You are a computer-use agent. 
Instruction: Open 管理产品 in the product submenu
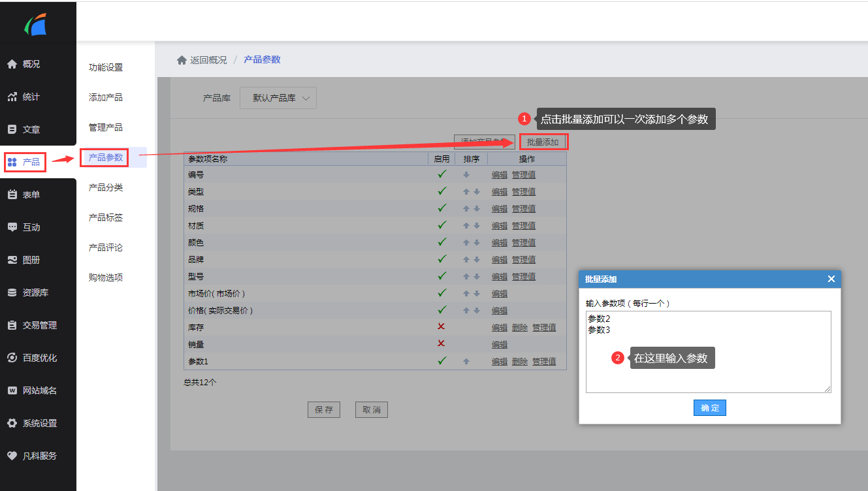click(106, 127)
